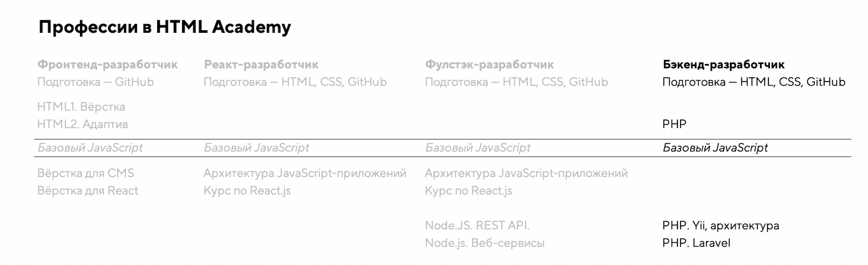Select the "HTML2. Адаптив" course
This screenshot has width=868, height=265.
pyautogui.click(x=83, y=124)
